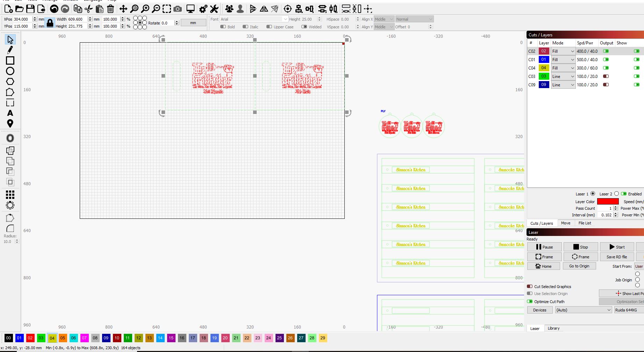Click the Go to Origin button
Image resolution: width=644 pixels, height=352 pixels.
[x=579, y=266]
